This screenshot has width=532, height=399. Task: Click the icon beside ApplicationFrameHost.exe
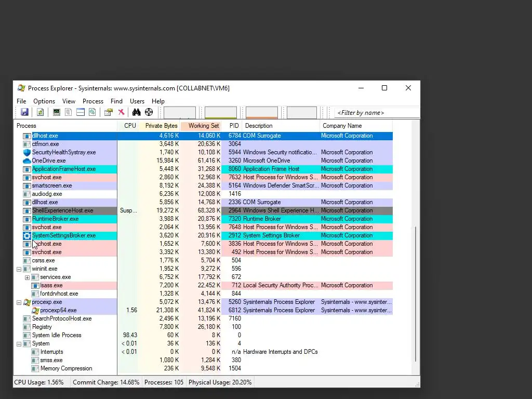pos(27,169)
